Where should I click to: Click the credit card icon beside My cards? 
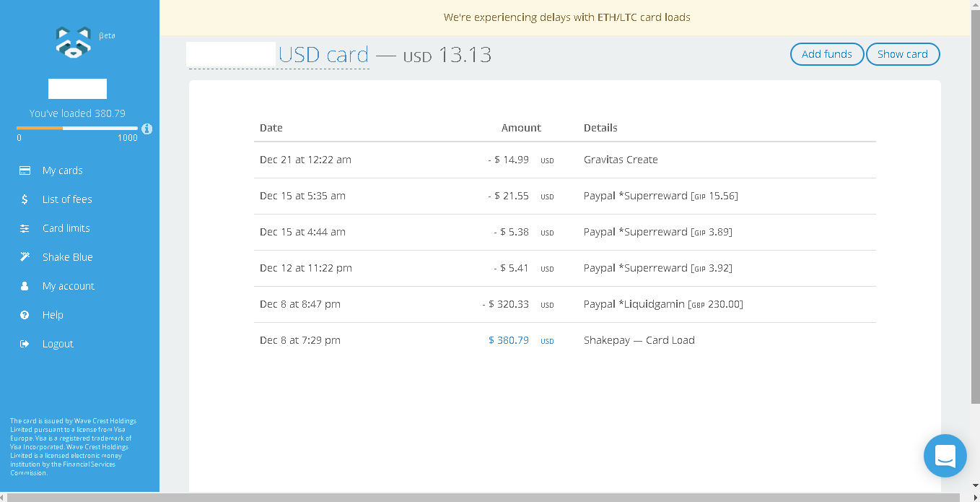point(25,170)
